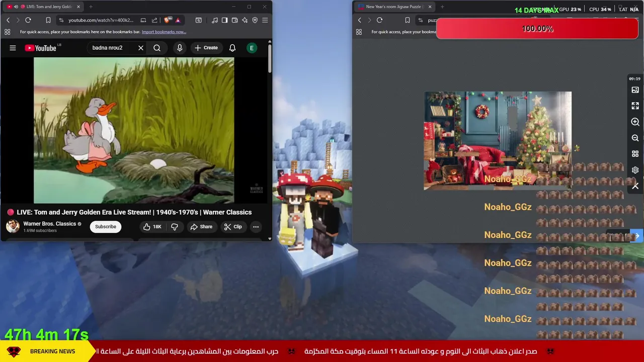Image resolution: width=644 pixels, height=362 pixels.
Task: Show puzzle preview image icon
Action: [x=635, y=90]
